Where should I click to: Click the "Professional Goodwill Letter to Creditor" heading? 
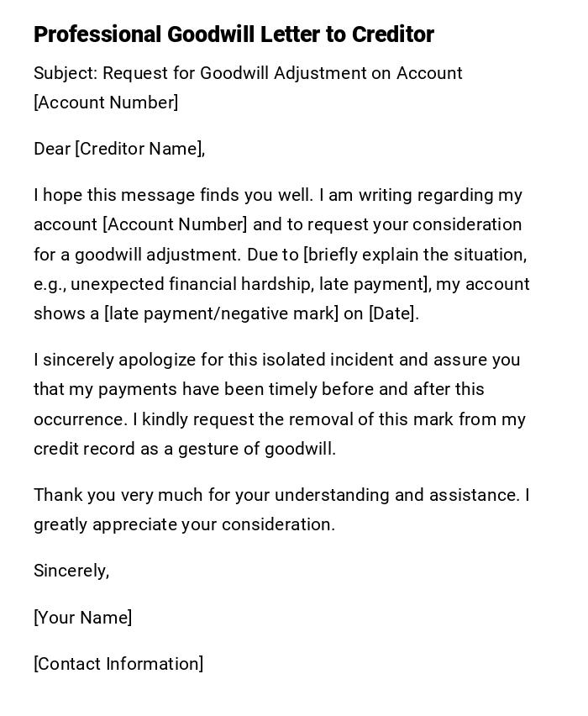tap(234, 34)
